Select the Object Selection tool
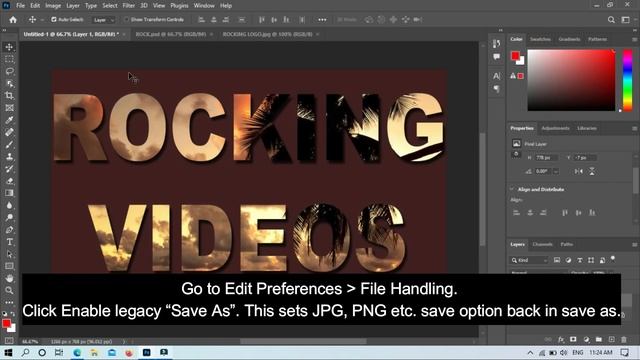The width and height of the screenshot is (640, 360). pos(9,84)
